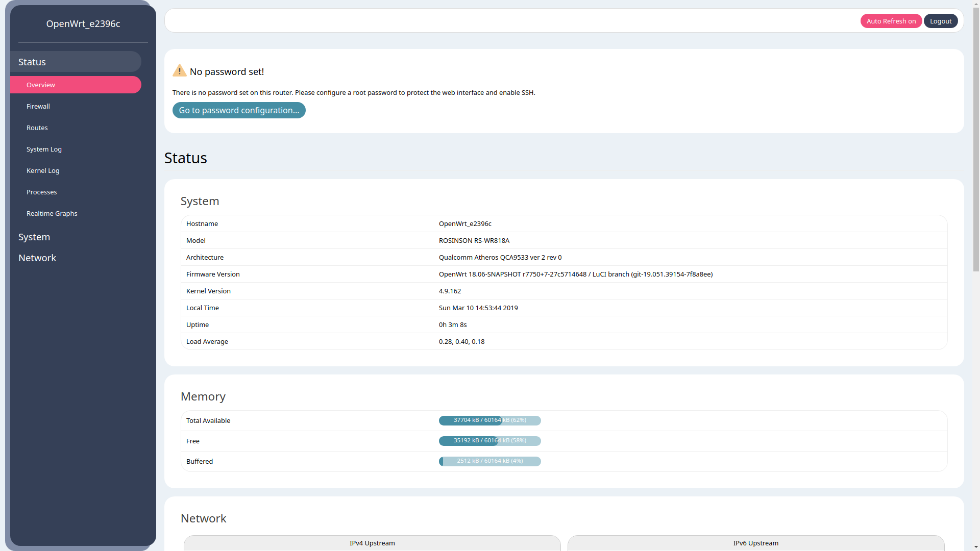Image resolution: width=980 pixels, height=551 pixels.
Task: Open the System Log page
Action: click(44, 149)
